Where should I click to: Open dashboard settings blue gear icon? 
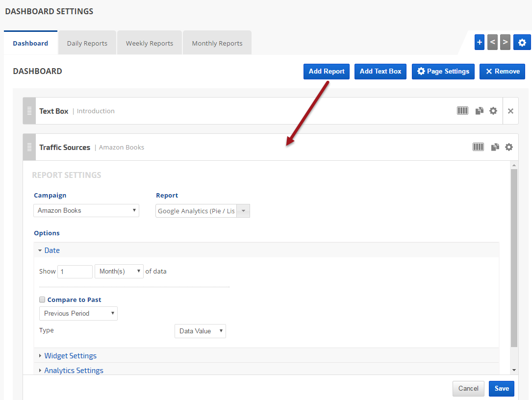click(522, 43)
